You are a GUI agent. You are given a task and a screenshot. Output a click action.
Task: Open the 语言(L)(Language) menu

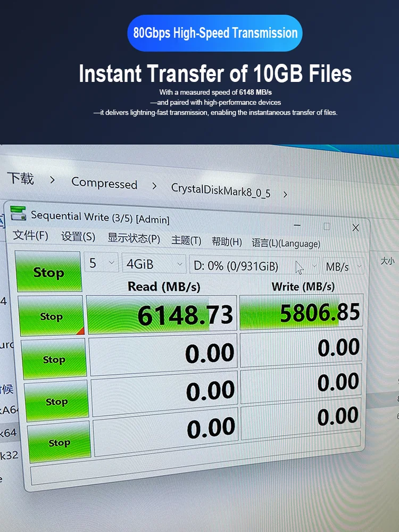point(286,243)
